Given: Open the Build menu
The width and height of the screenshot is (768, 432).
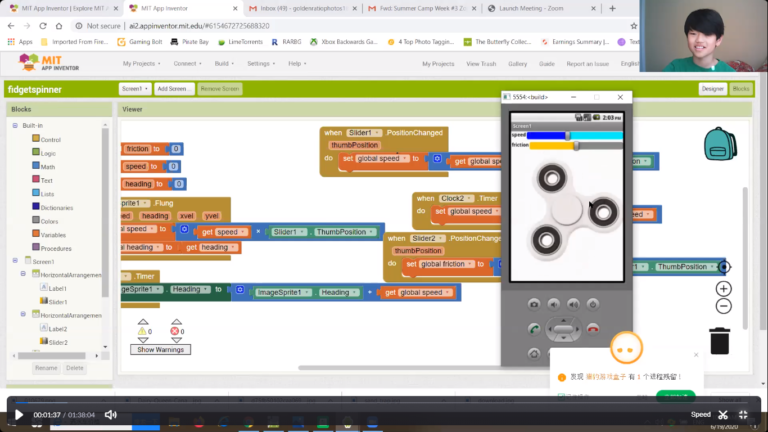Looking at the screenshot, I should (224, 64).
